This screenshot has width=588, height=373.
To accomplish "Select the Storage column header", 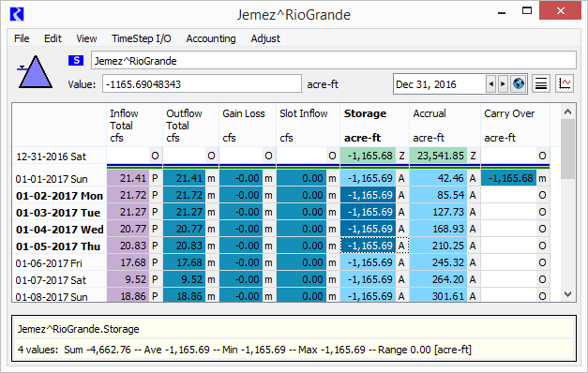I will pyautogui.click(x=374, y=126).
